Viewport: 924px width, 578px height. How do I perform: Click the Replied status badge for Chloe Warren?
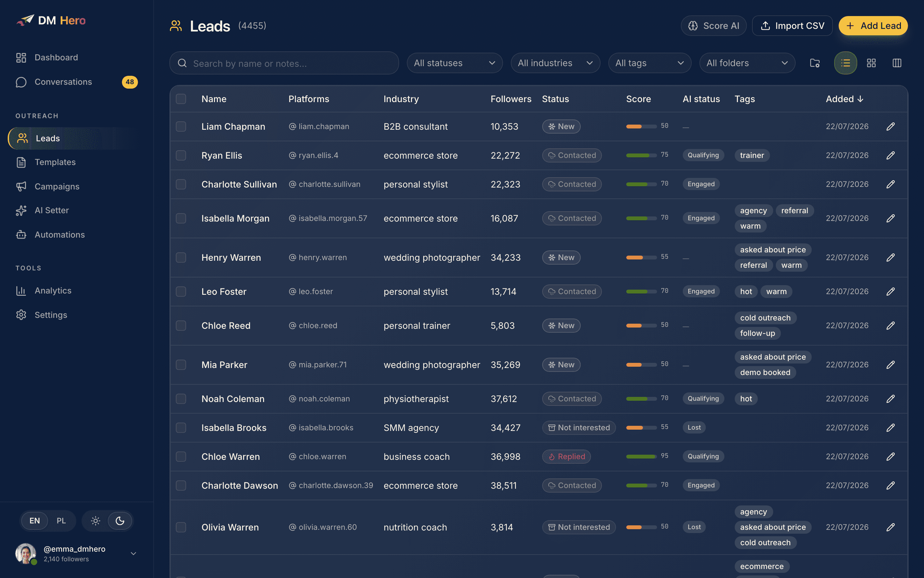point(567,456)
